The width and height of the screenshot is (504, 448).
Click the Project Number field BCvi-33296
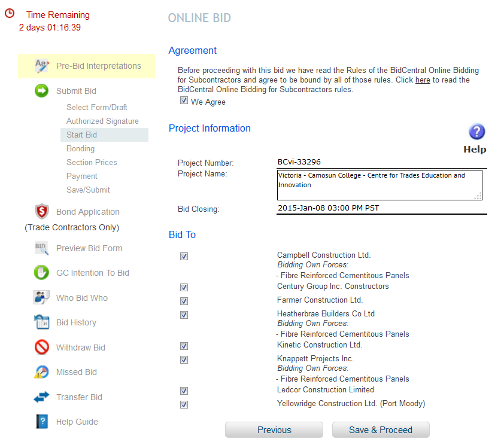(382, 162)
